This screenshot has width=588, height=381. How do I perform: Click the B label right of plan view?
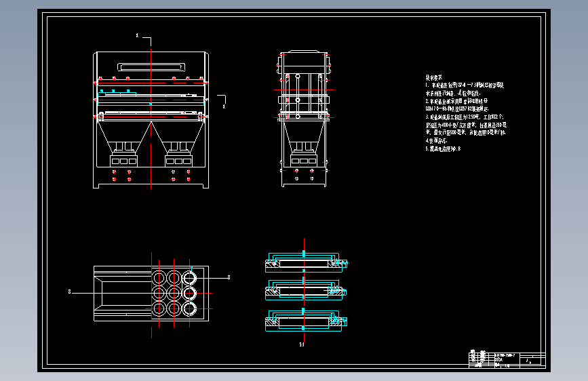tap(229, 277)
